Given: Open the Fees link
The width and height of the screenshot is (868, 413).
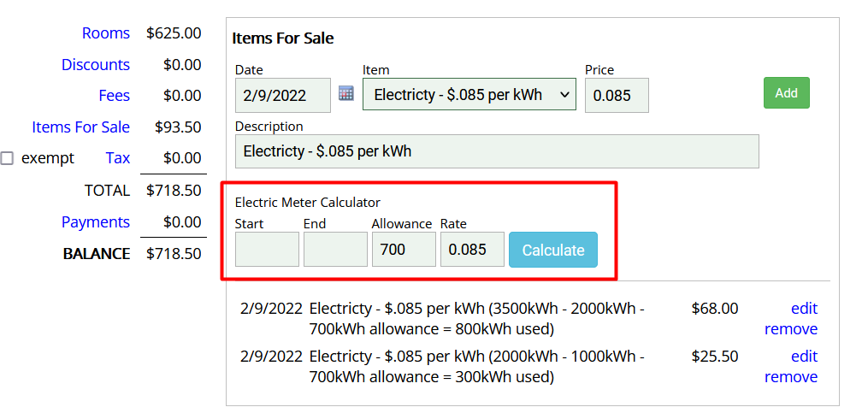Looking at the screenshot, I should point(114,96).
